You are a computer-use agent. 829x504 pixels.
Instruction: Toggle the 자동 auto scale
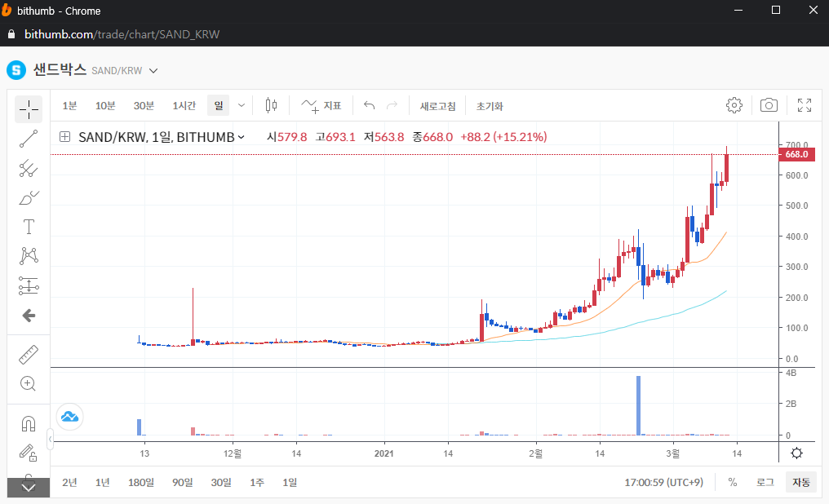click(801, 482)
